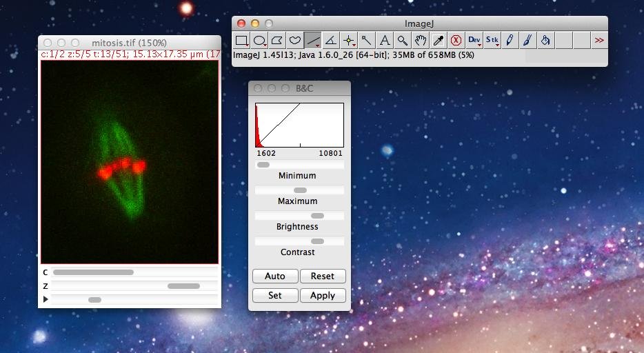Select the Oval selection tool
The width and height of the screenshot is (644, 353).
coord(260,41)
